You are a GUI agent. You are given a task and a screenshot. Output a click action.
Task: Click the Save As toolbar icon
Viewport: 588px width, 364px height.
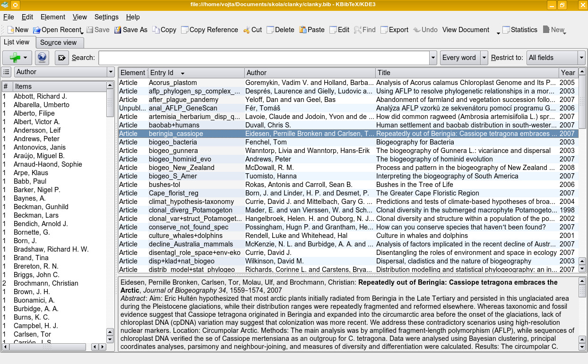pos(117,30)
